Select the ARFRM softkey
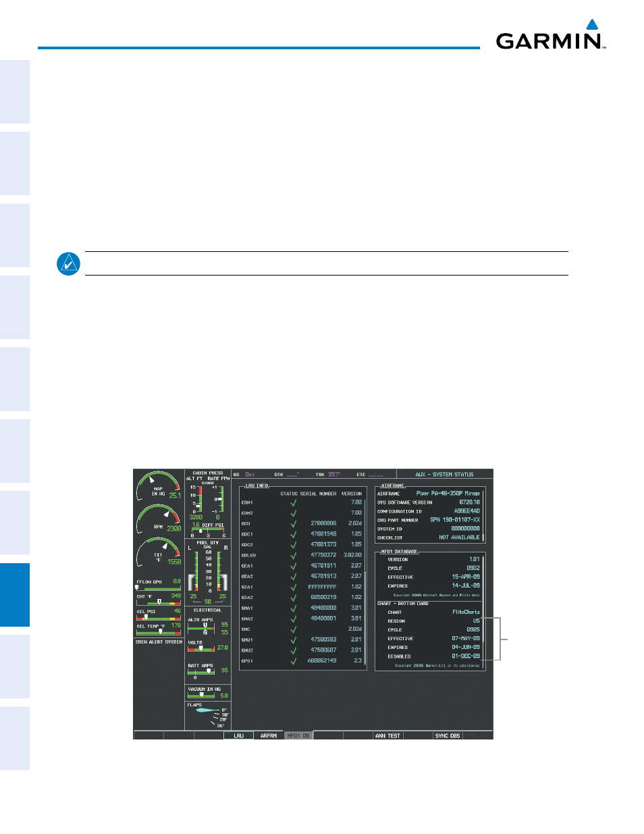Image resolution: width=644 pixels, height=834 pixels. [x=269, y=735]
